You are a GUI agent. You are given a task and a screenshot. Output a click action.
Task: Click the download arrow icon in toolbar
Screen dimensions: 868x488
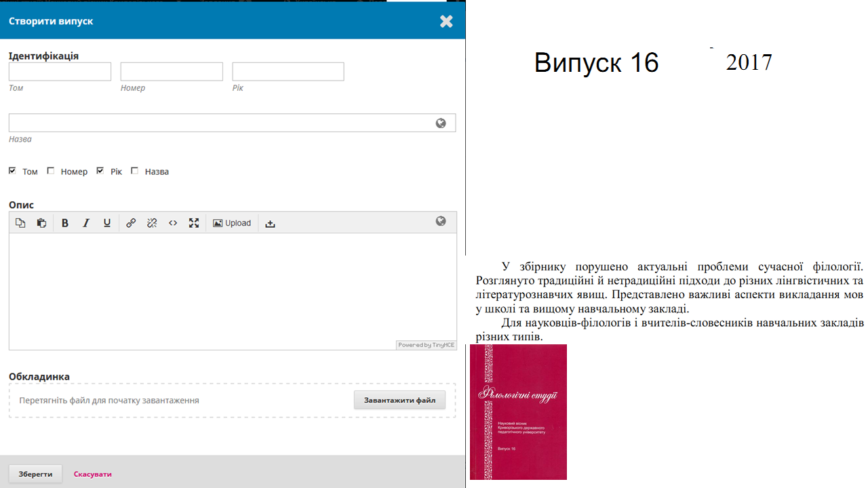(x=270, y=223)
